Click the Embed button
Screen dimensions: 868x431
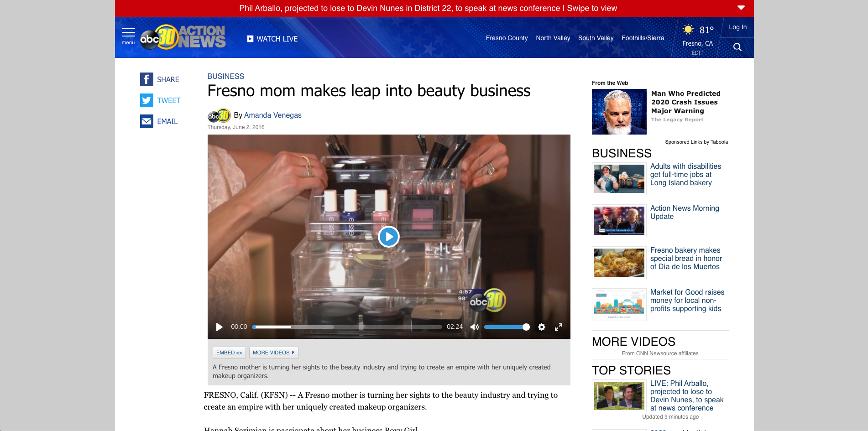229,353
